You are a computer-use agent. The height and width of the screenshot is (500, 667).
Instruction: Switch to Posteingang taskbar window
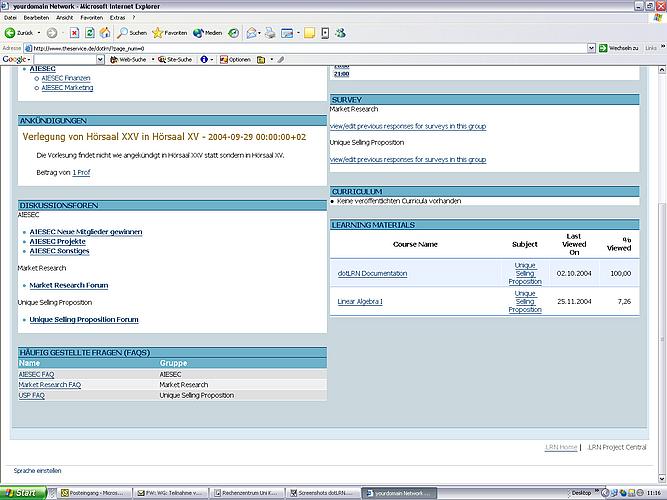(94, 493)
